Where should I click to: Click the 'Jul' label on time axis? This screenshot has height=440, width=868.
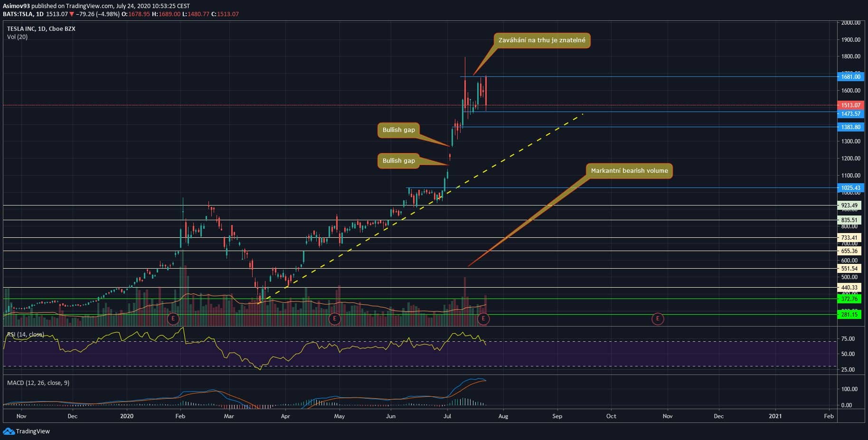pos(447,416)
